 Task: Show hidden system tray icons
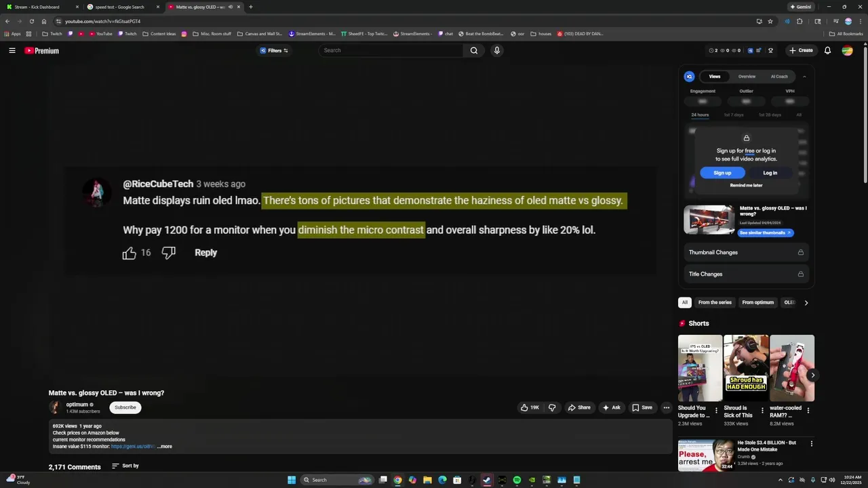781,480
